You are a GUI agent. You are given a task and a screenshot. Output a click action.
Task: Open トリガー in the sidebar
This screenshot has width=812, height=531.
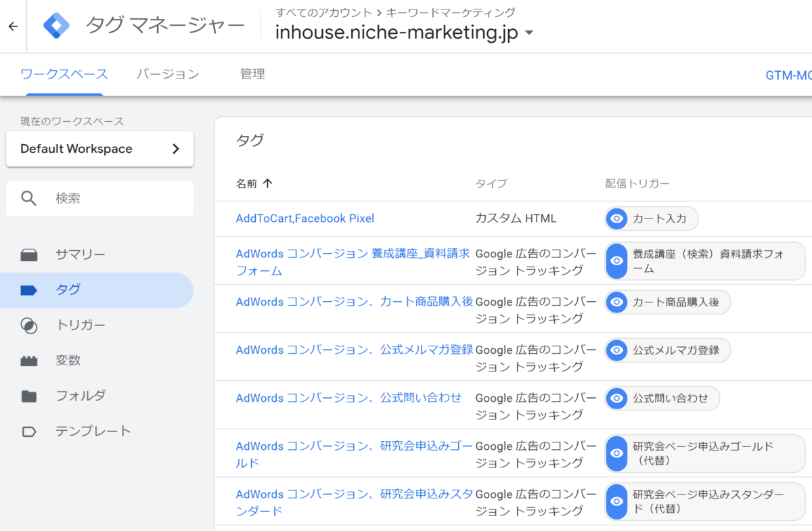point(97,325)
